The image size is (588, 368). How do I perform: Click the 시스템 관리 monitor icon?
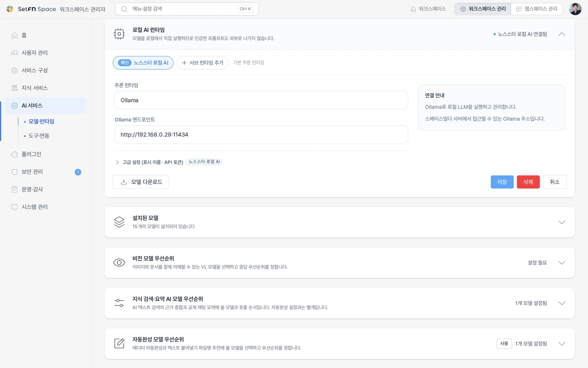(x=14, y=207)
